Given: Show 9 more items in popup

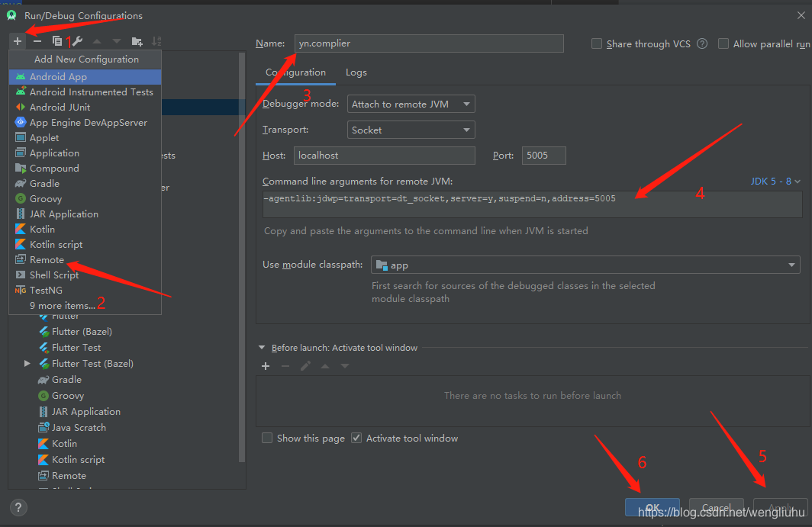Looking at the screenshot, I should click(85, 306).
